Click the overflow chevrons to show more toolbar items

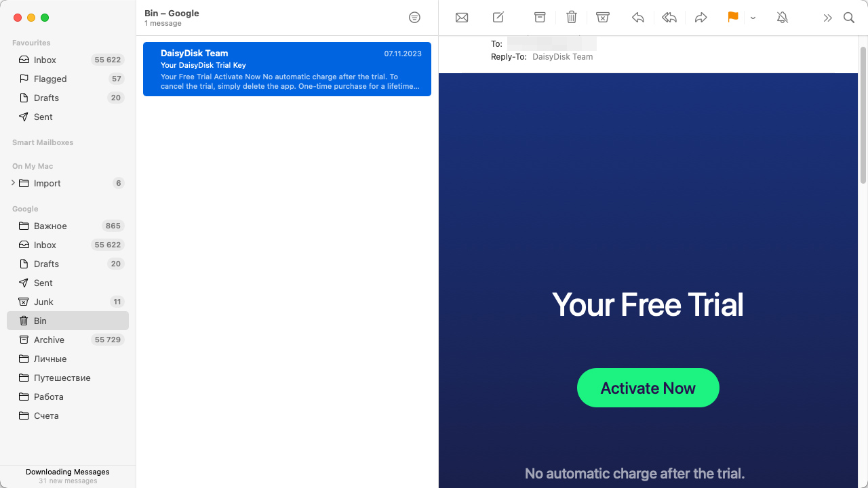coord(827,18)
